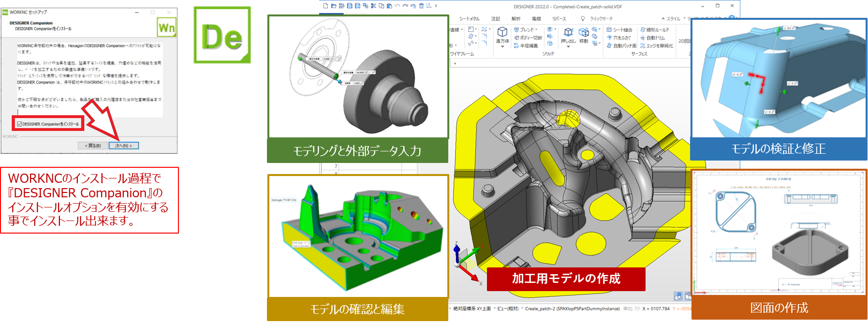Click the DESIGNER 'De' application logo
This screenshot has height=324, width=868.
pyautogui.click(x=222, y=35)
